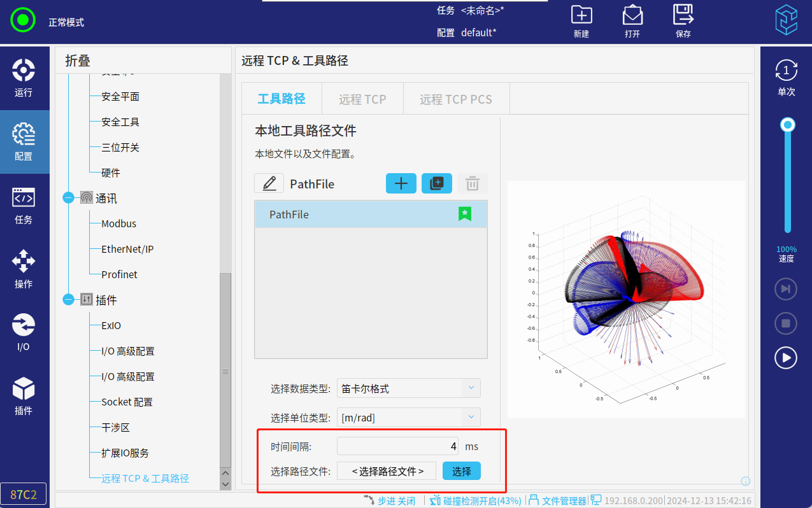Open the data type dropdown

[x=408, y=388]
